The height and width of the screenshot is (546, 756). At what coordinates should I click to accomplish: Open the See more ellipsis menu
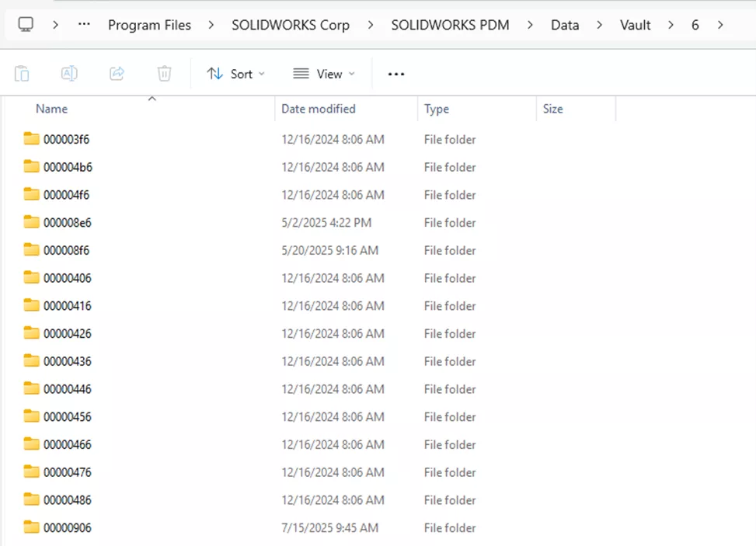click(395, 73)
